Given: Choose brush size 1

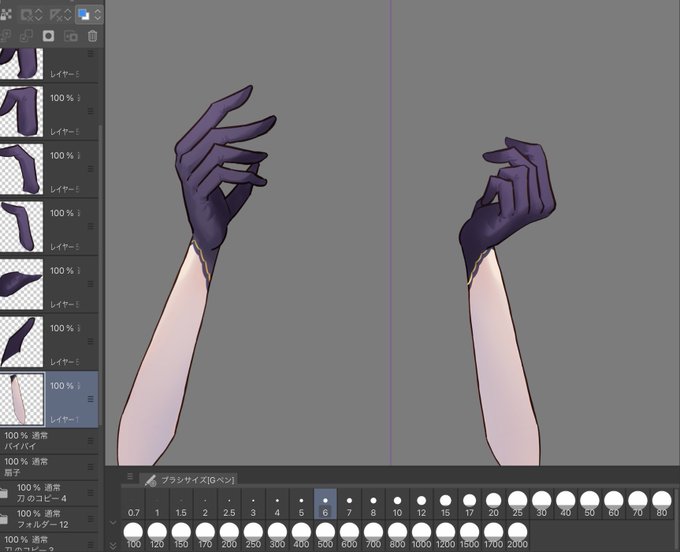Looking at the screenshot, I should (157, 504).
